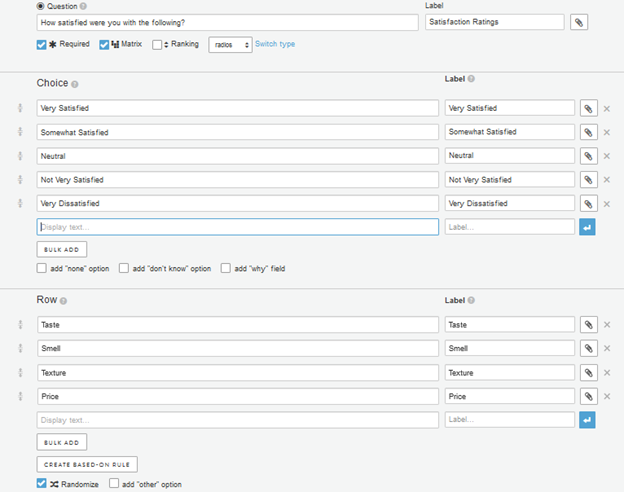Remove the Price row
Screen dimensions: 624x492
pyautogui.click(x=606, y=396)
